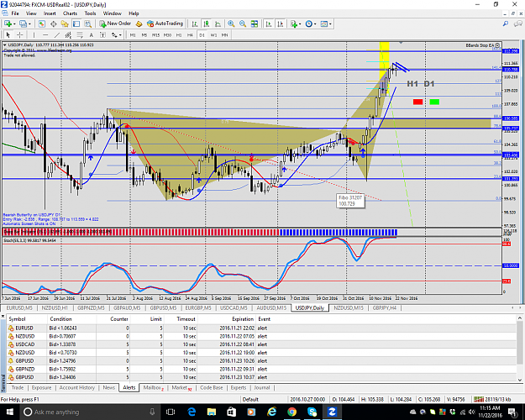Select the GBPNZD Bid>1.75982 alert row
This screenshot has height=420, width=525.
pyautogui.click(x=262, y=369)
